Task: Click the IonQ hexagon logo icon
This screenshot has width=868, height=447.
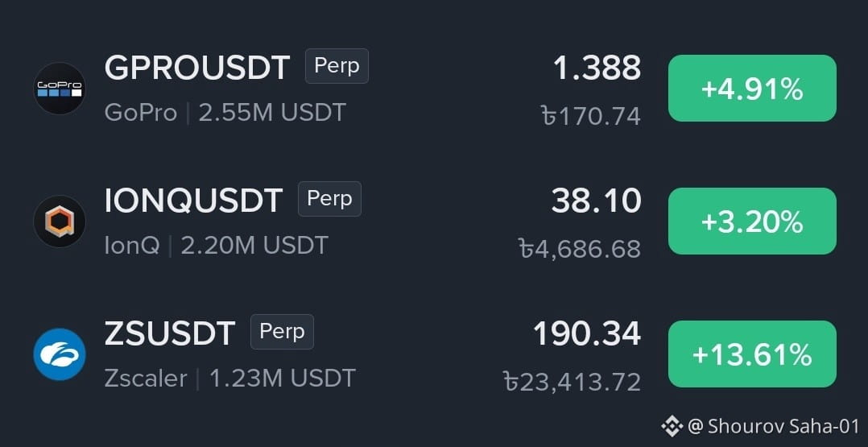Action: [60, 221]
